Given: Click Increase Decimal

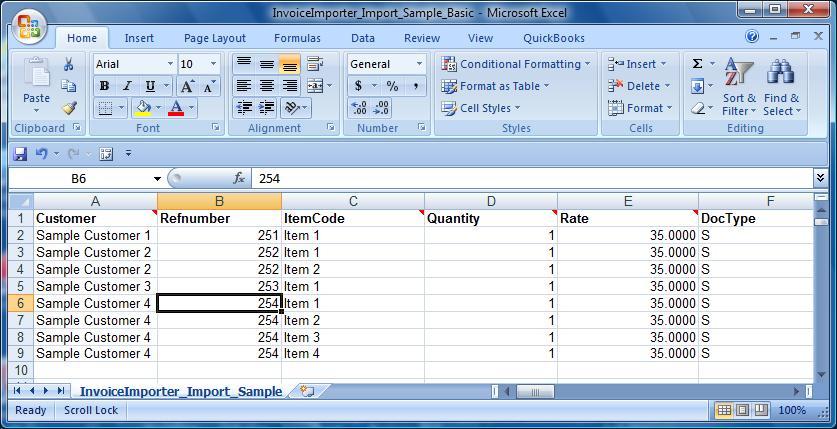Looking at the screenshot, I should pyautogui.click(x=359, y=108).
